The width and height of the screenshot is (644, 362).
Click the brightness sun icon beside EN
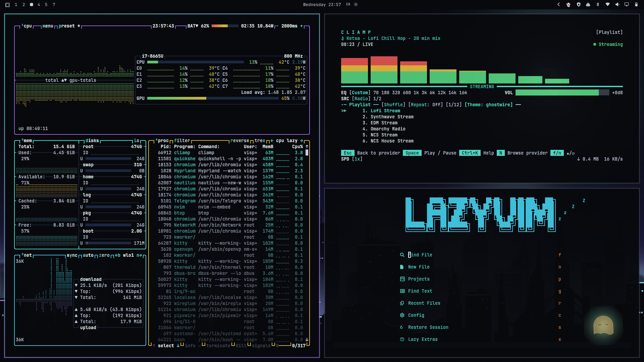pos(356,5)
